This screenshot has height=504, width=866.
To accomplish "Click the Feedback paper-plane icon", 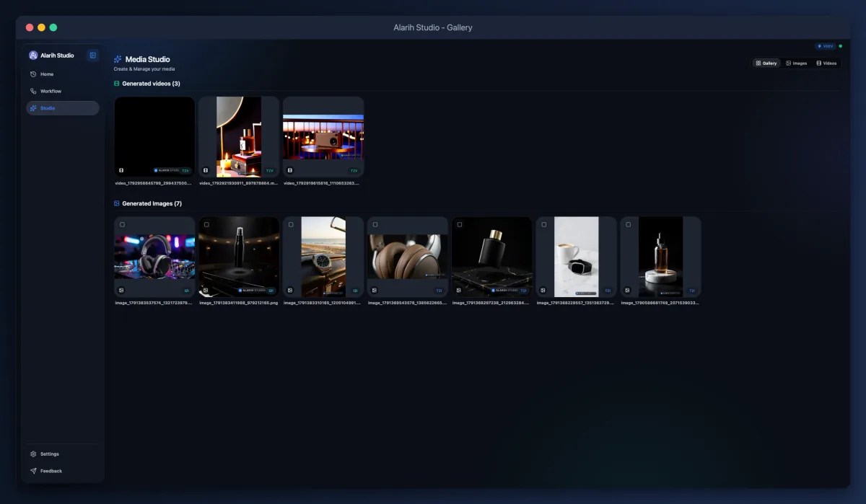I will (x=33, y=471).
